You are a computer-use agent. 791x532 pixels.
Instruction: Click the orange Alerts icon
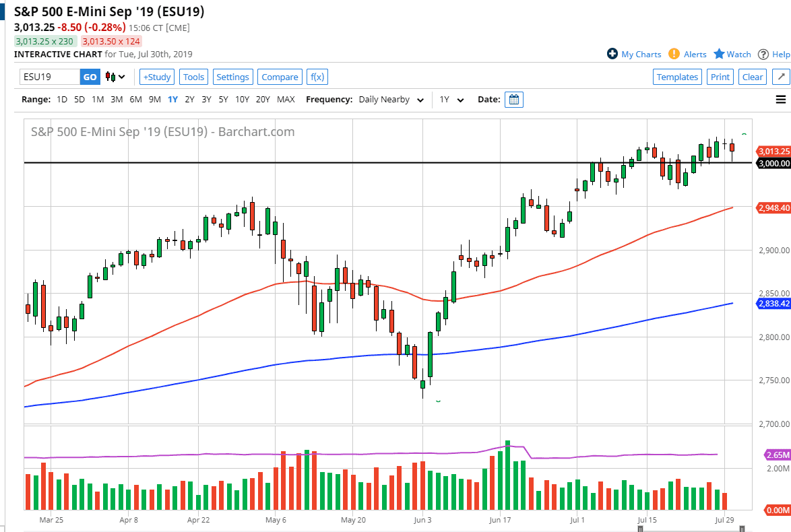672,55
